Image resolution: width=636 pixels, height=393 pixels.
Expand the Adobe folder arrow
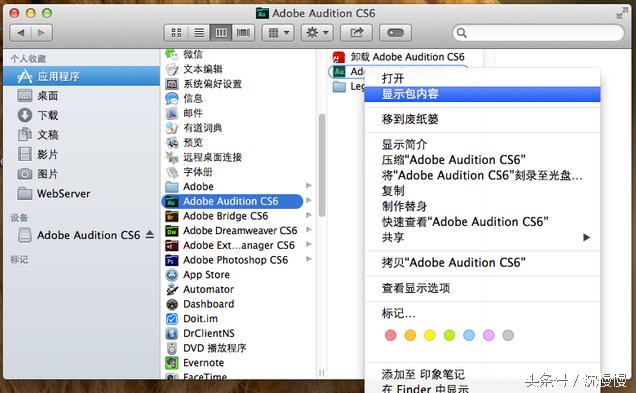point(309,186)
